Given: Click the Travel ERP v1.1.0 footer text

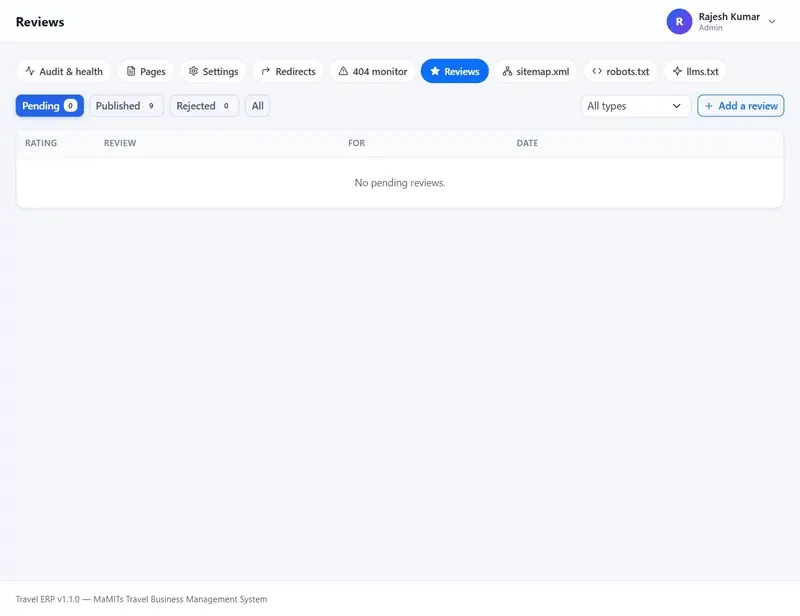Looking at the screenshot, I should coord(141,599).
